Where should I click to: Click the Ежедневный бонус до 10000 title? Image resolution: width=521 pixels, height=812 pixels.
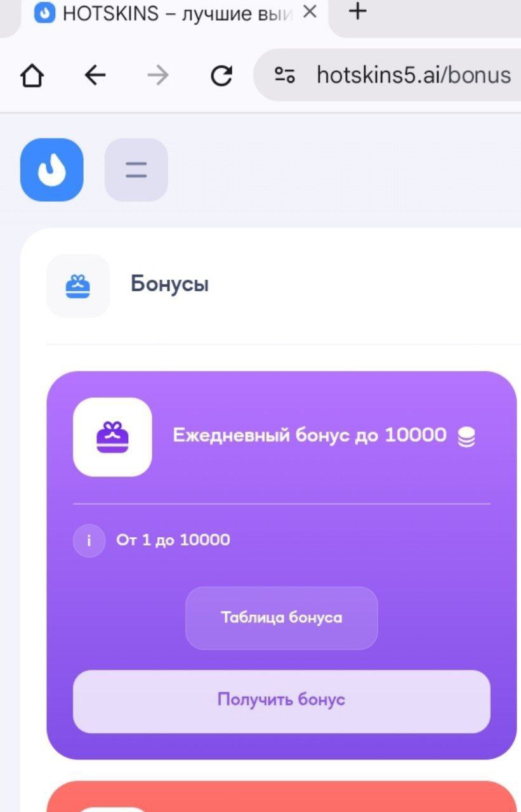point(310,435)
